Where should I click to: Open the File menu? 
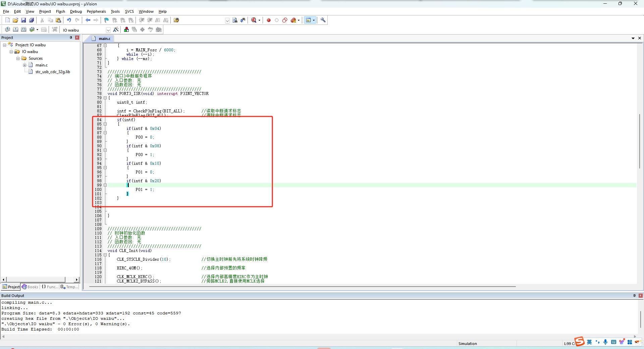(x=6, y=11)
